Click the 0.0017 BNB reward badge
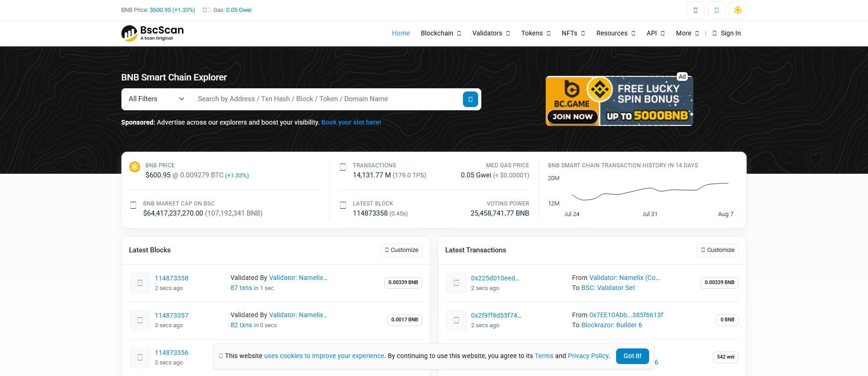Image resolution: width=868 pixels, height=376 pixels. point(405,320)
